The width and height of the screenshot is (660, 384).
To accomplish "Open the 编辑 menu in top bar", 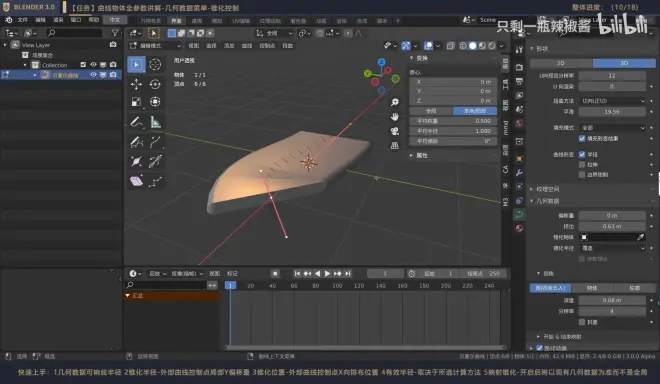I will (x=40, y=20).
